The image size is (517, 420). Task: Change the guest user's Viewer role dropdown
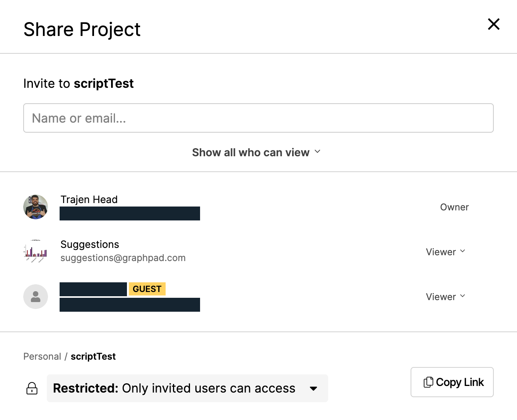pos(445,297)
